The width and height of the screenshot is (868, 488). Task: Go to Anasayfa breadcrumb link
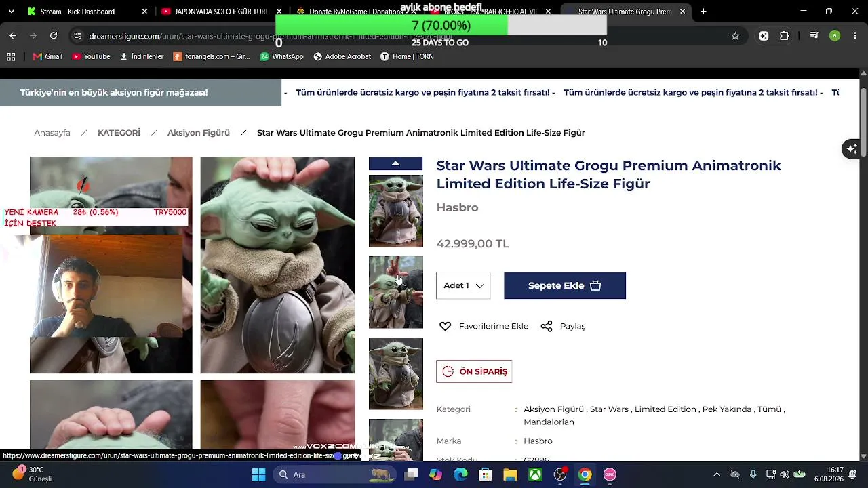(x=52, y=133)
